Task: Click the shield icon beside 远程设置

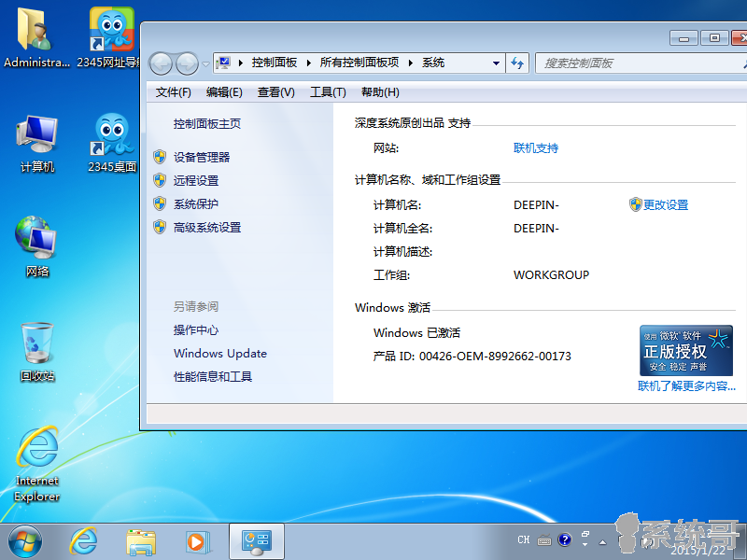Action: point(160,180)
